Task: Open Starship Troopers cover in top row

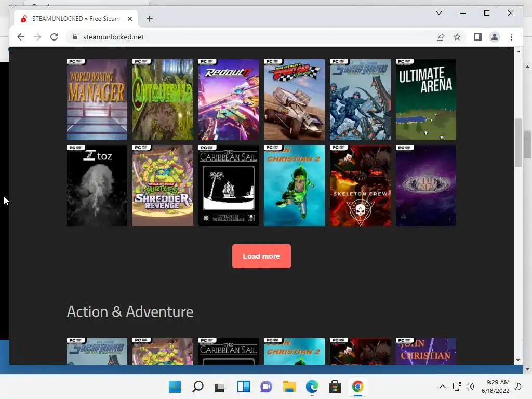Action: click(360, 100)
